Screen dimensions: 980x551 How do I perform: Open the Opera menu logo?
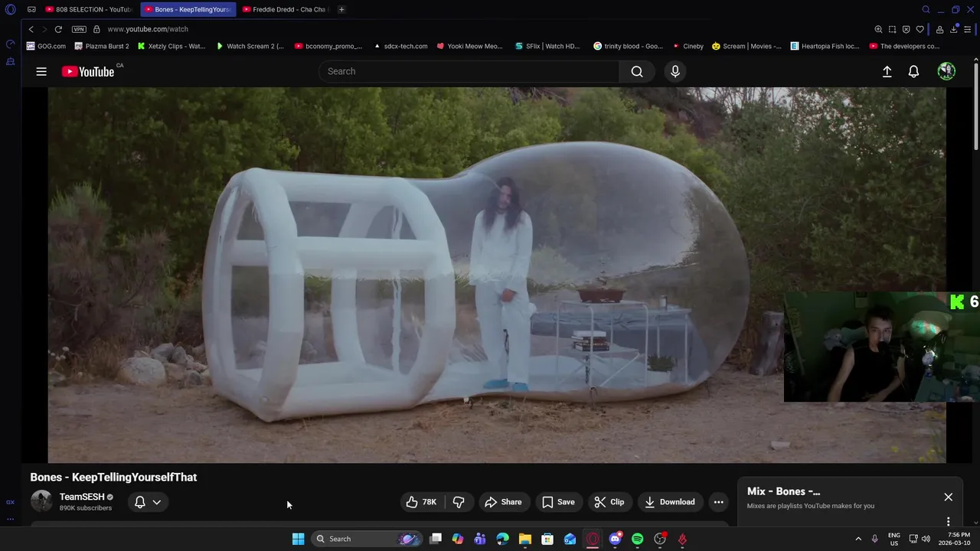pyautogui.click(x=10, y=9)
